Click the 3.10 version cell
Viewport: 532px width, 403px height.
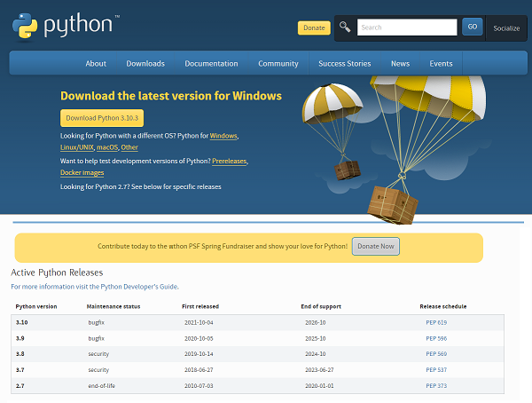pos(21,322)
